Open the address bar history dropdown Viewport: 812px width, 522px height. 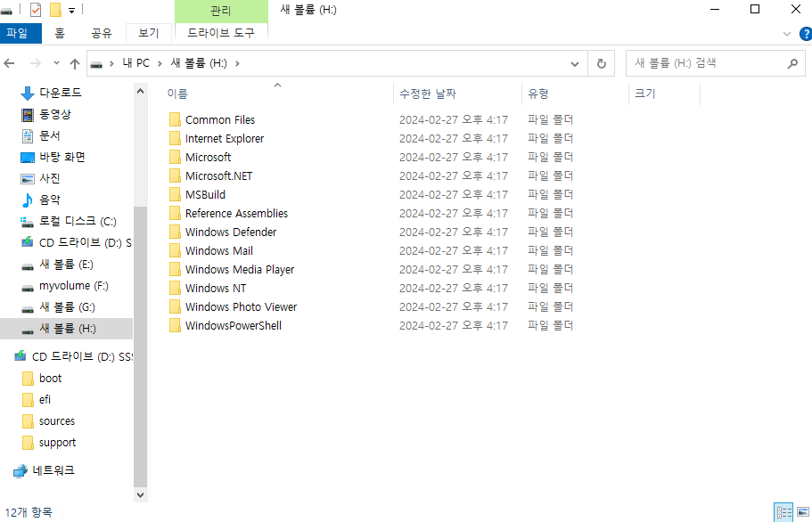tap(575, 63)
